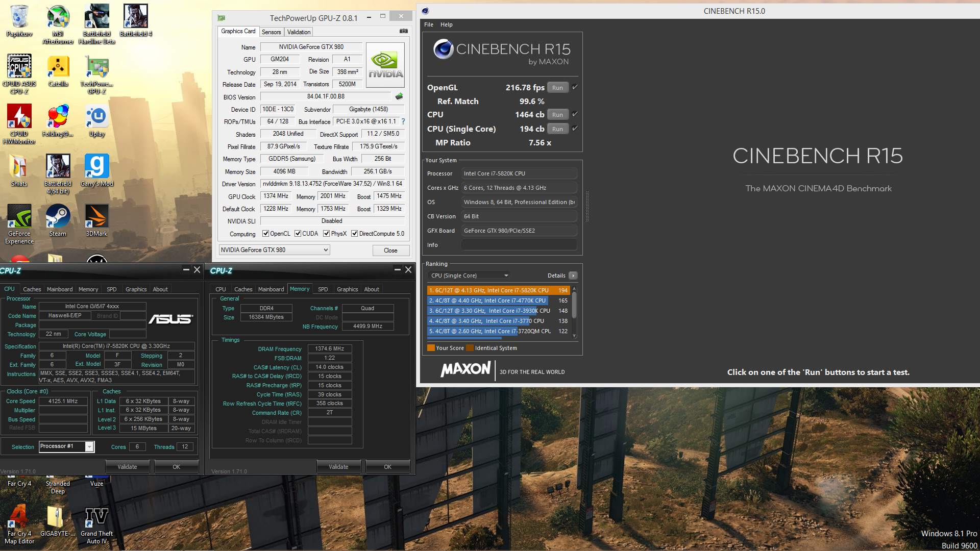Toggle the OpenGL test checkmark in Cinebench
The image size is (980, 551).
pos(575,87)
